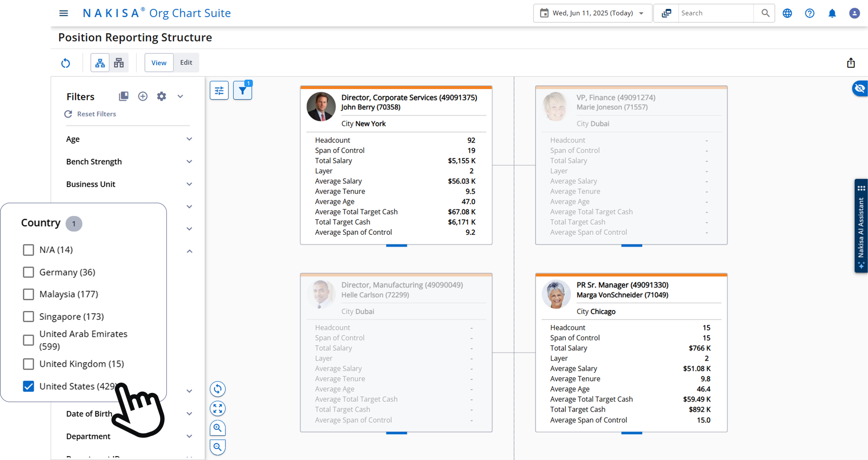Click the refresh chart icon in toolbar

tap(66, 63)
